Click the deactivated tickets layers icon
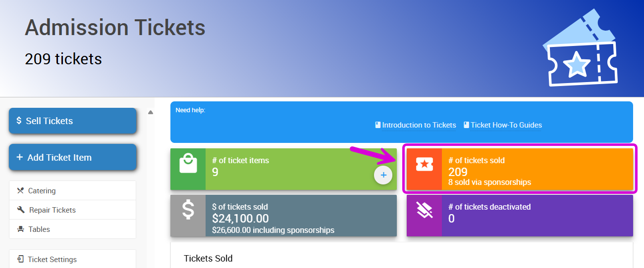This screenshot has height=268, width=644. (424, 210)
